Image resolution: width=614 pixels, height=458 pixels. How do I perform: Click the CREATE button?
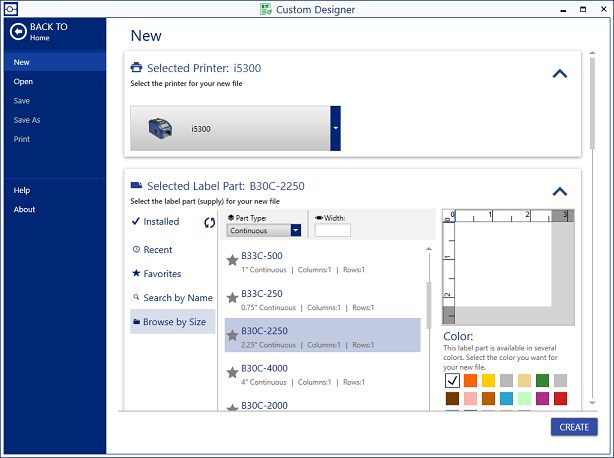pyautogui.click(x=574, y=427)
